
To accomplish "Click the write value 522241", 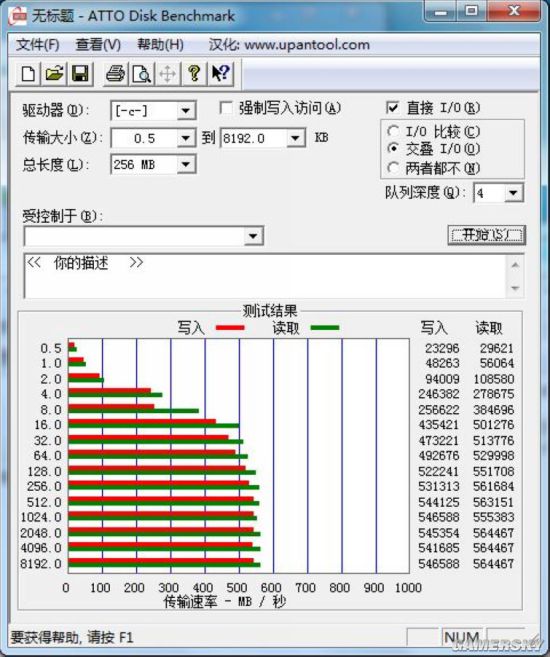I will 439,471.
